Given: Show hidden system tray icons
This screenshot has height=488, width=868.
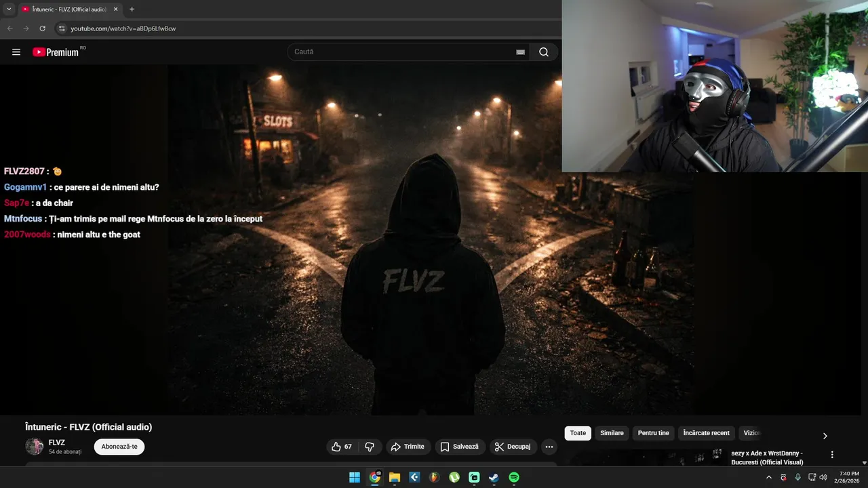Looking at the screenshot, I should pyautogui.click(x=769, y=477).
